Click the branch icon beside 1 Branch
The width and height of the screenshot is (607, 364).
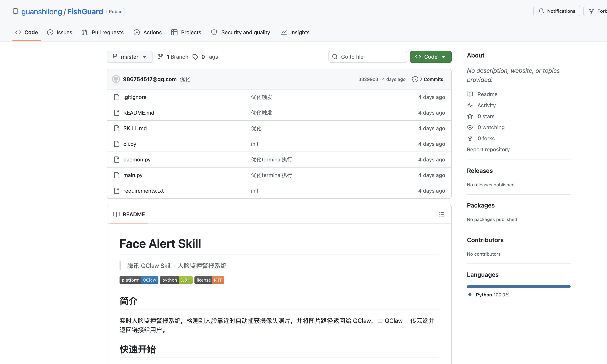160,57
